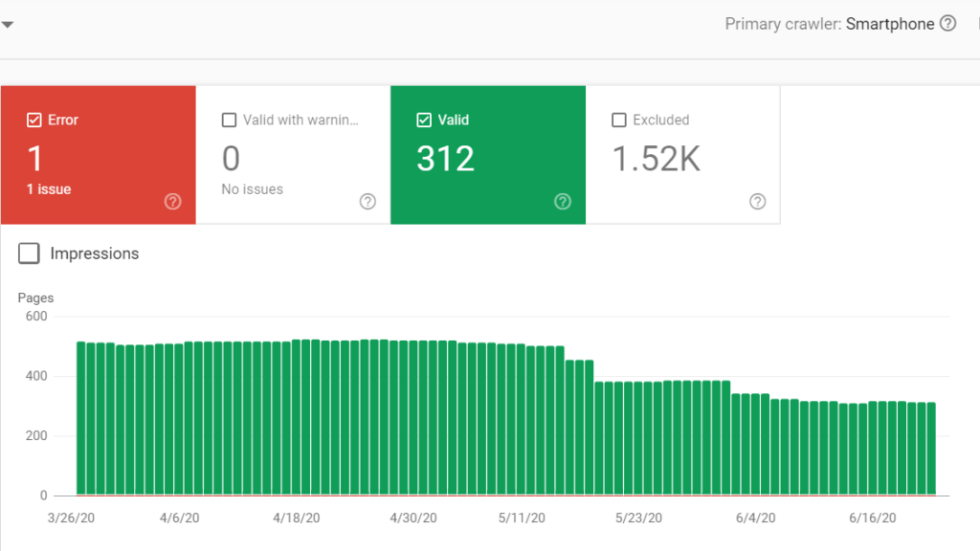
Task: Enable the Valid with warnings checkbox
Action: tap(229, 121)
